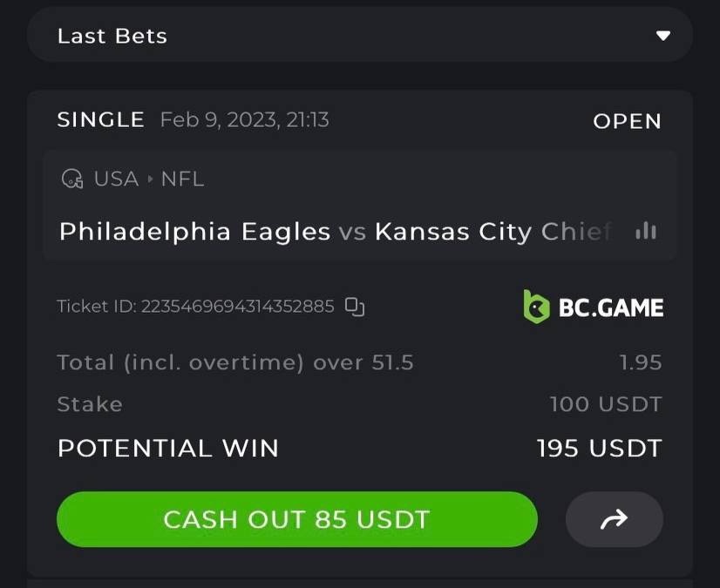Tap the Feb 9, 2023 bet timestamp
The image size is (720, 588).
(244, 119)
